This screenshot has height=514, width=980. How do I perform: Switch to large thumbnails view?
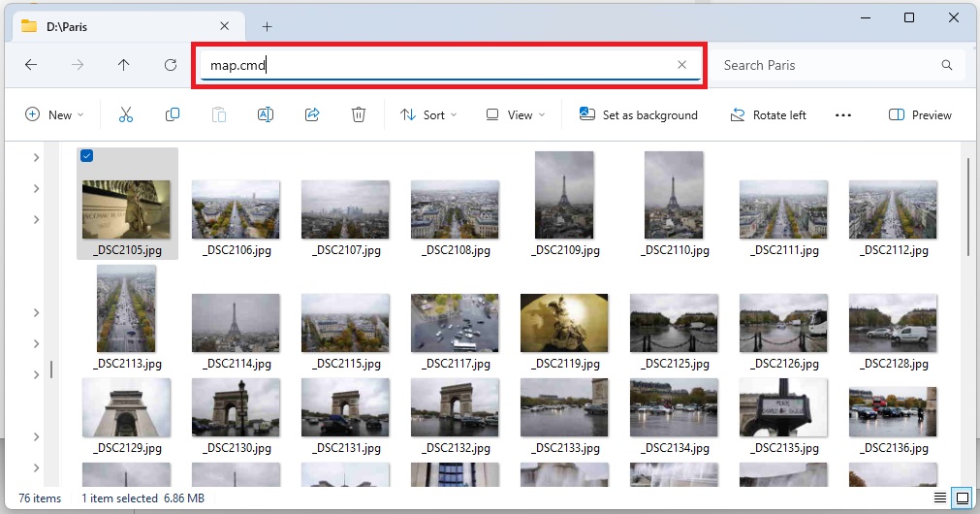[x=963, y=498]
